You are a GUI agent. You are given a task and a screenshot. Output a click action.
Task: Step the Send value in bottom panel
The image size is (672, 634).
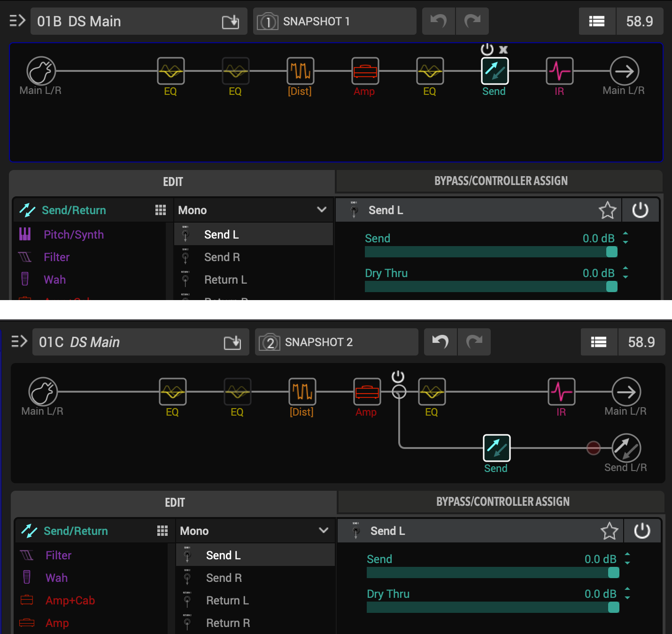[x=627, y=558]
